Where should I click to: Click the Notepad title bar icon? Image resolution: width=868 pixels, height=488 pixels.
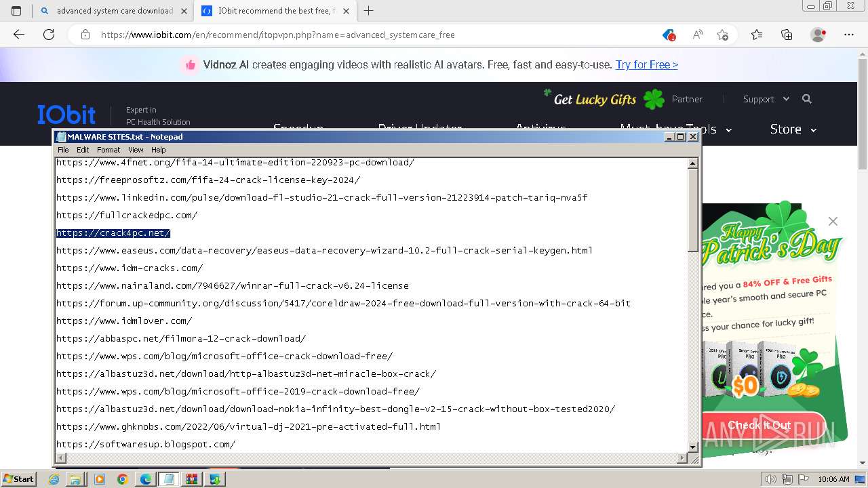pyautogui.click(x=61, y=136)
